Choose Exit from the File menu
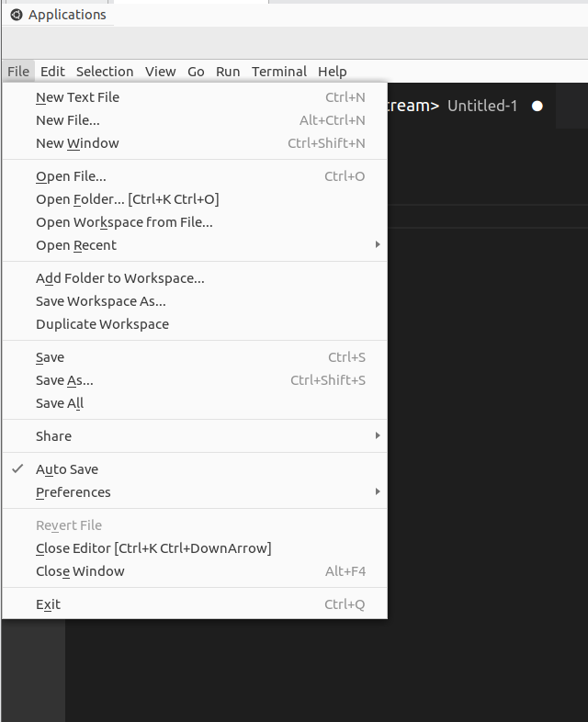 pyautogui.click(x=48, y=604)
